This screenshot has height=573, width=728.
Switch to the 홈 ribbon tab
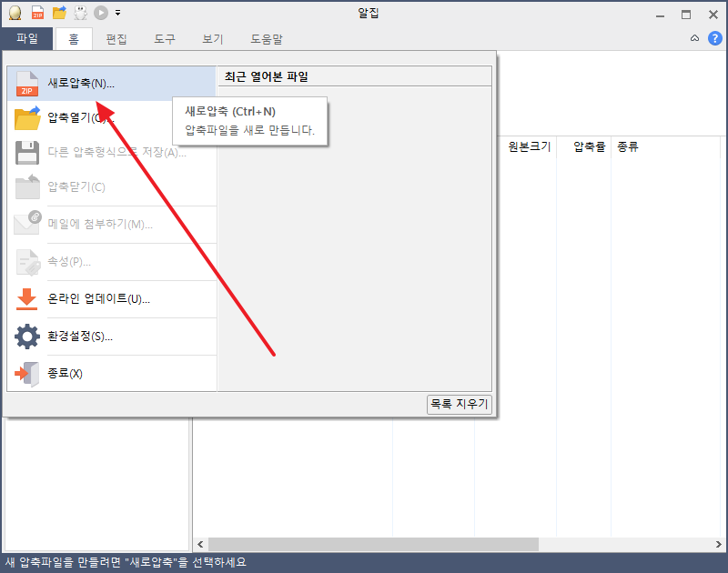[74, 39]
